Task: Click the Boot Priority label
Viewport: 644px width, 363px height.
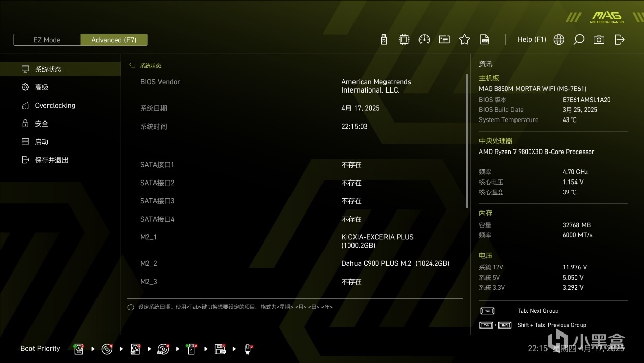Action: (40, 348)
